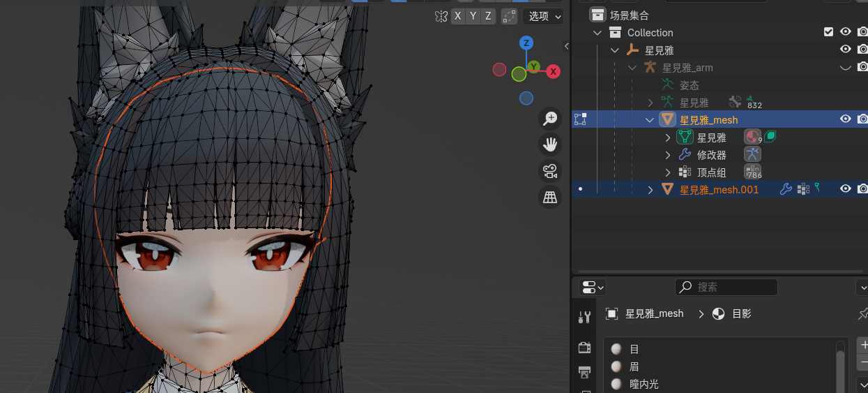The width and height of the screenshot is (868, 393).
Task: Toggle camera view with the camera icon
Action: tap(550, 171)
